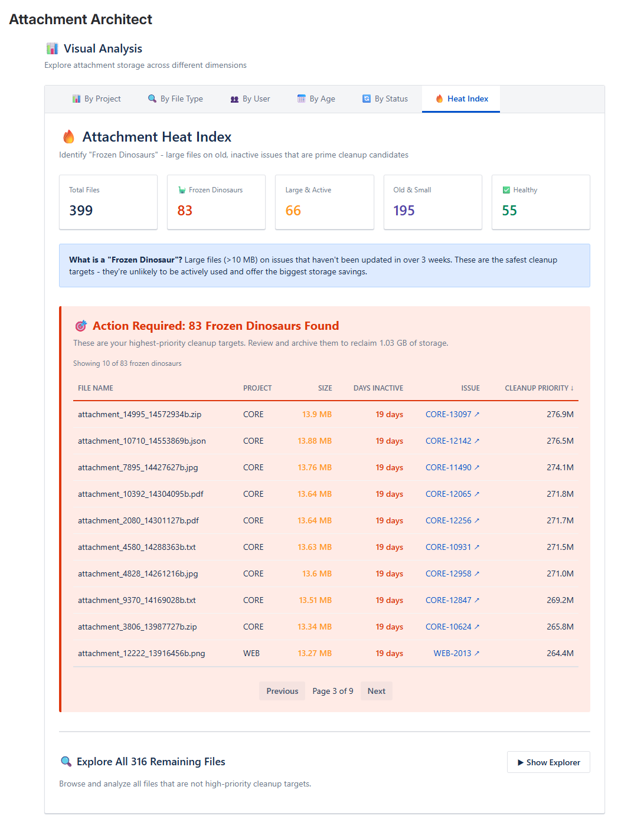Viewport: 644px width, 816px height.
Task: Select the Frozen Dinosaurs stat card
Action: pyautogui.click(x=216, y=202)
